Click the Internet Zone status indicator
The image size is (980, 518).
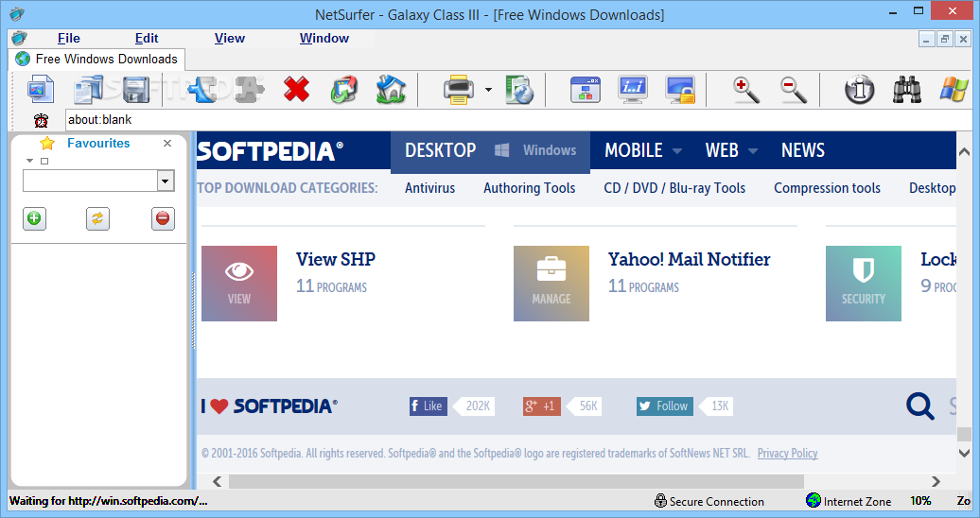pos(849,501)
